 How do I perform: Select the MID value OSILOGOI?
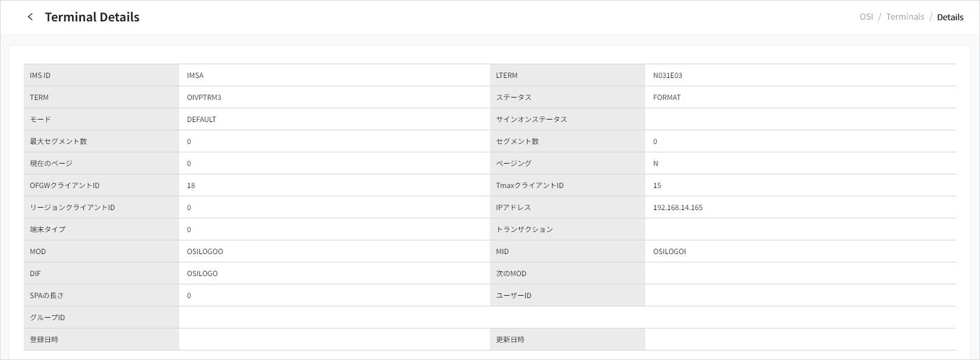[669, 252]
